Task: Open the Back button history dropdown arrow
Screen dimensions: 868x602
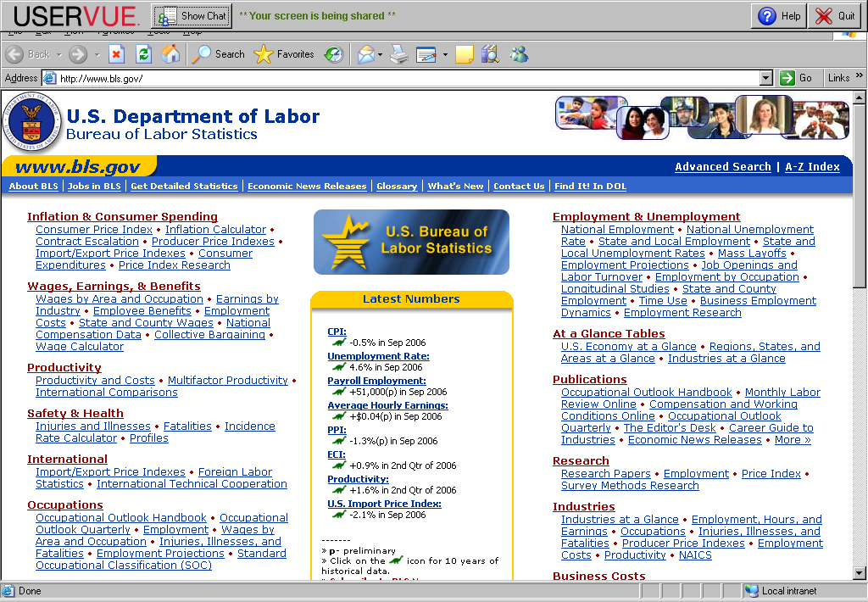Action: (58, 54)
